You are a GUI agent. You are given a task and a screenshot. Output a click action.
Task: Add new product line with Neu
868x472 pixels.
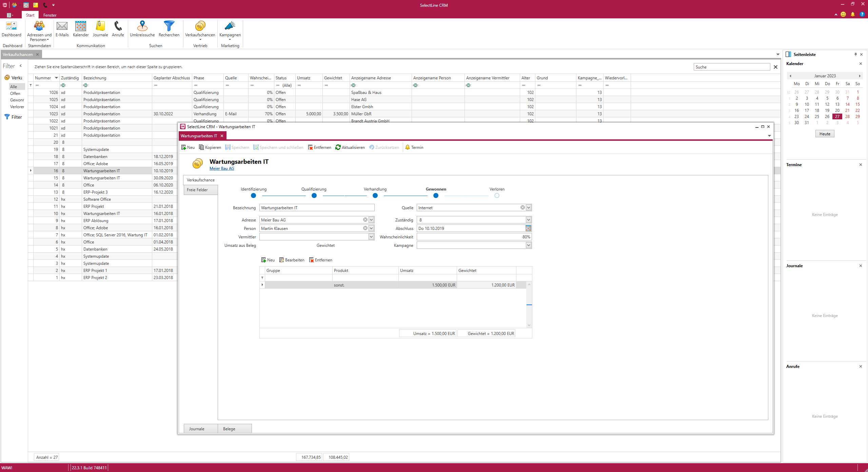[x=268, y=260]
